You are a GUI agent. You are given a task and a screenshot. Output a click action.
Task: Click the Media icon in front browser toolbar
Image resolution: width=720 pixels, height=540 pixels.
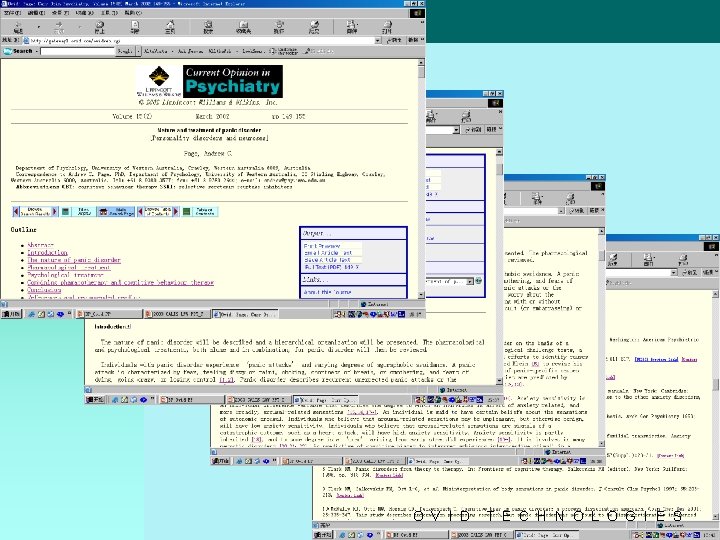tap(279, 26)
